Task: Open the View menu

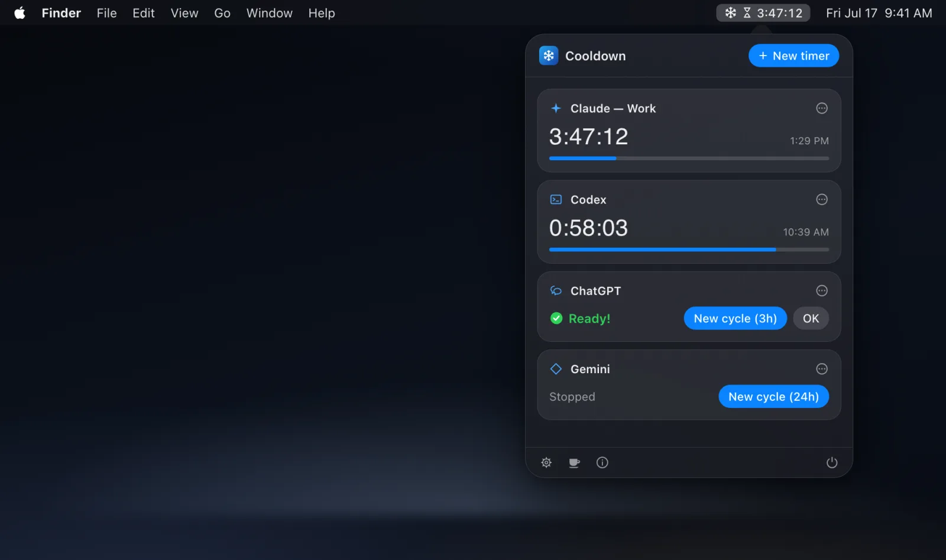Action: (x=184, y=13)
